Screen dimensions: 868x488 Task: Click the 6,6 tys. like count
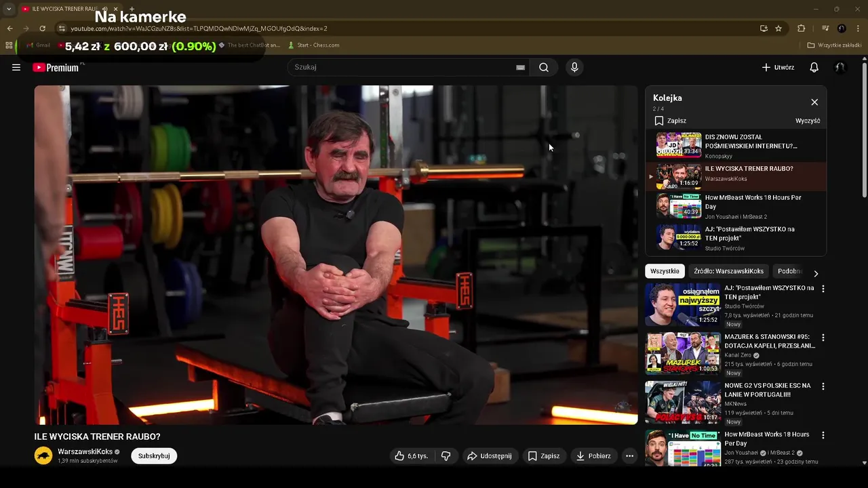pos(418,456)
